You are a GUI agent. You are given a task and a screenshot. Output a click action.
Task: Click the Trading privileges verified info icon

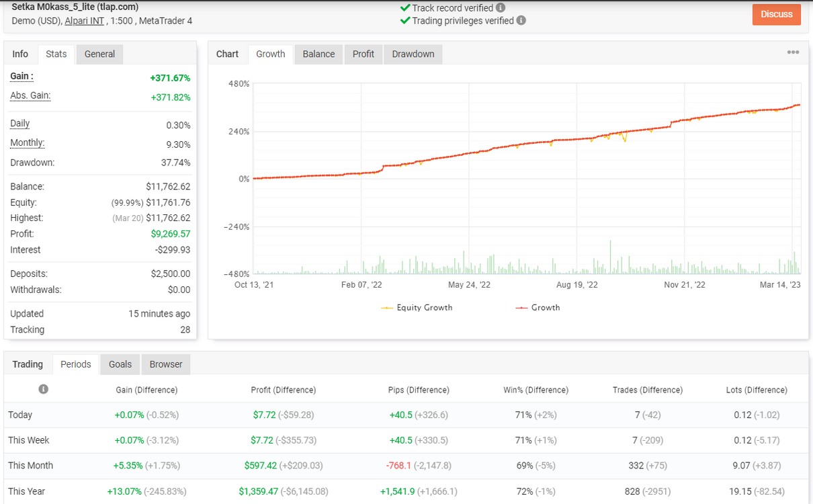coord(521,21)
